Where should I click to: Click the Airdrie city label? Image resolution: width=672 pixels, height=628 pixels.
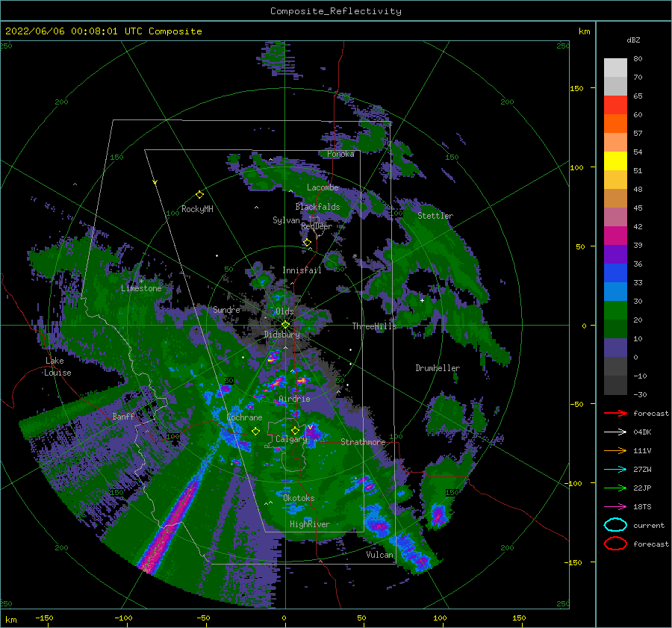pyautogui.click(x=294, y=399)
